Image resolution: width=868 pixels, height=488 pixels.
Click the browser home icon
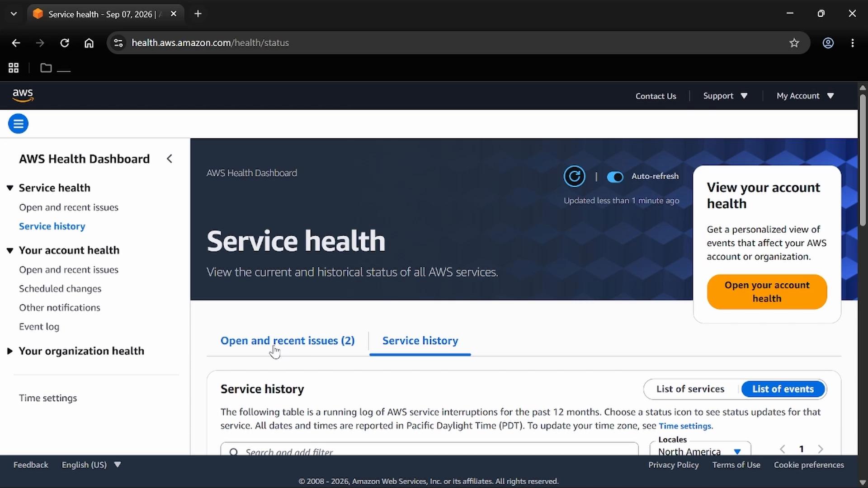point(89,43)
